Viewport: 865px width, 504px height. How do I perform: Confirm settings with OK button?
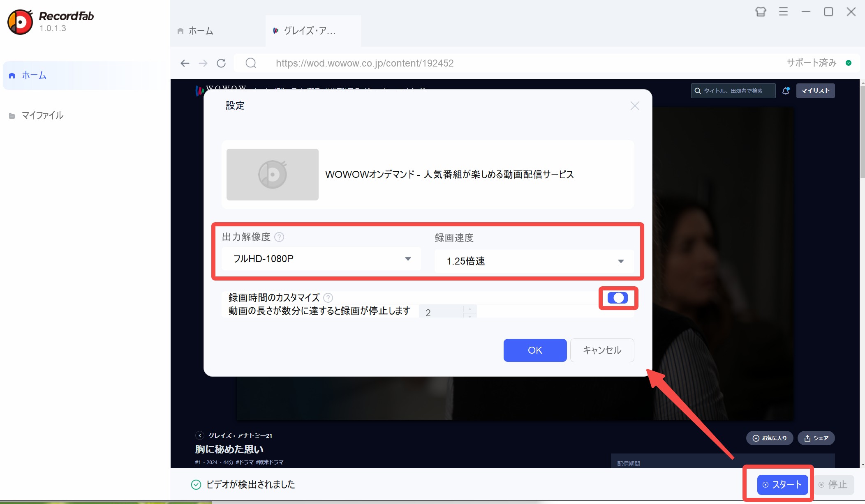tap(535, 350)
